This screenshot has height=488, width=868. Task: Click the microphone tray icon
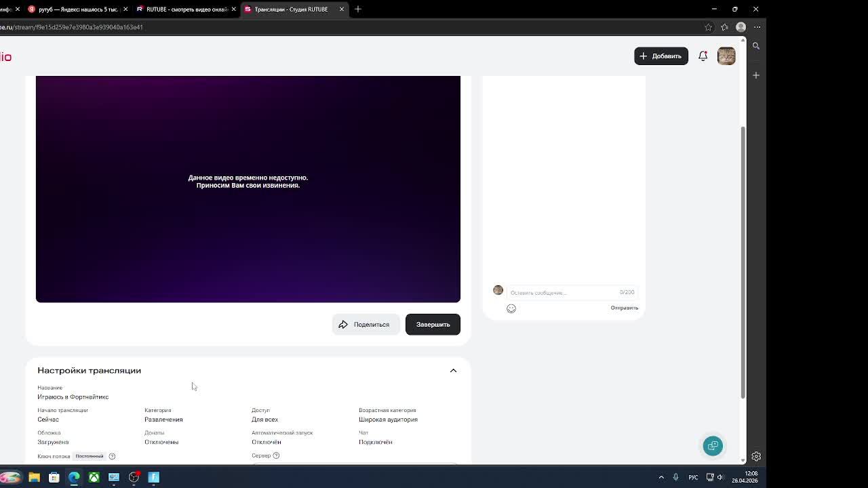675,477
